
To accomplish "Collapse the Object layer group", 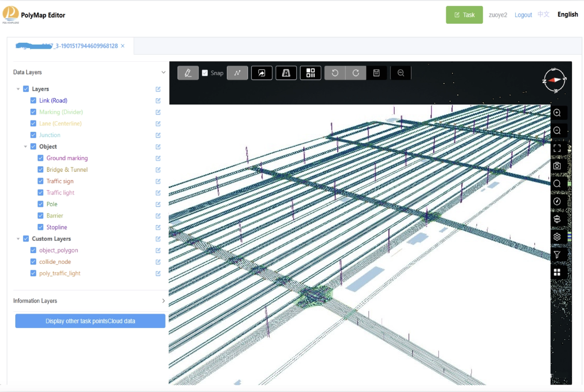I will [26, 147].
